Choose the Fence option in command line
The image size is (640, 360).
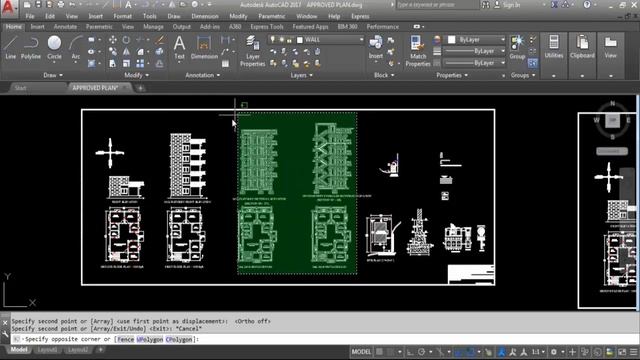pos(125,339)
